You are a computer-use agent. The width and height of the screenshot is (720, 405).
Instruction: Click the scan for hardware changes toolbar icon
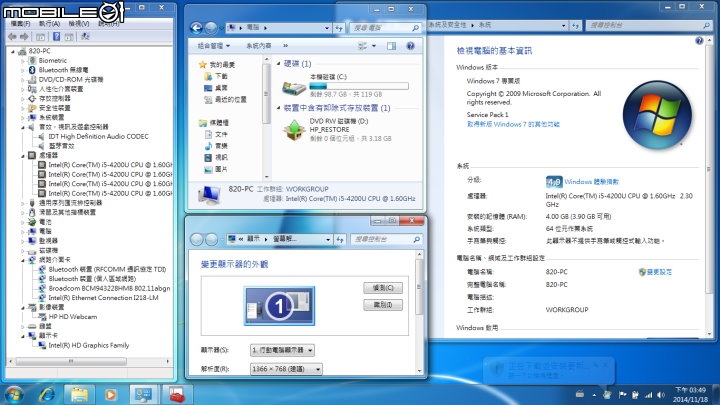85,36
